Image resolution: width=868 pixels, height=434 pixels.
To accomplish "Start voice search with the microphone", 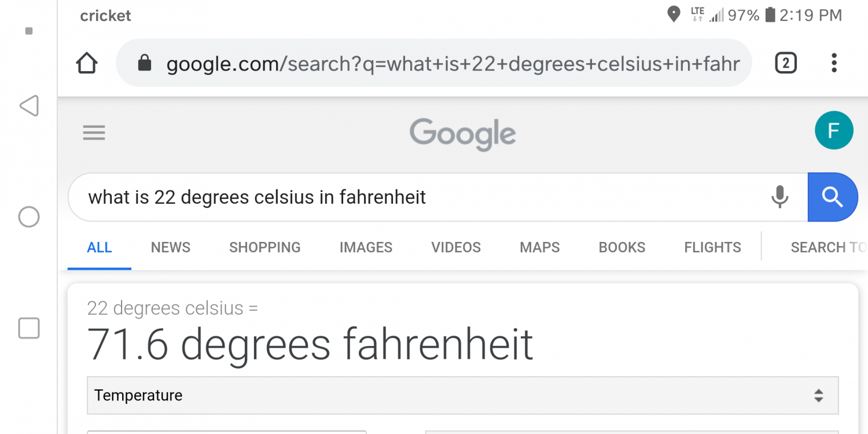I will [x=779, y=197].
